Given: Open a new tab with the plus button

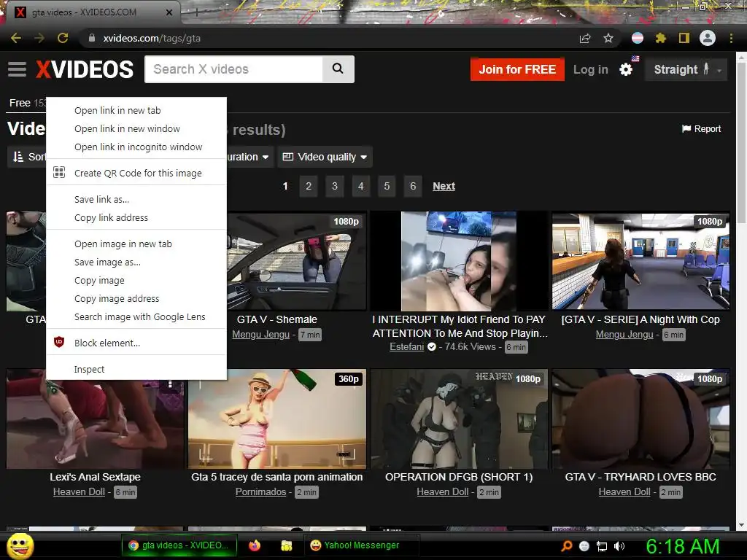Looking at the screenshot, I should pos(196,12).
